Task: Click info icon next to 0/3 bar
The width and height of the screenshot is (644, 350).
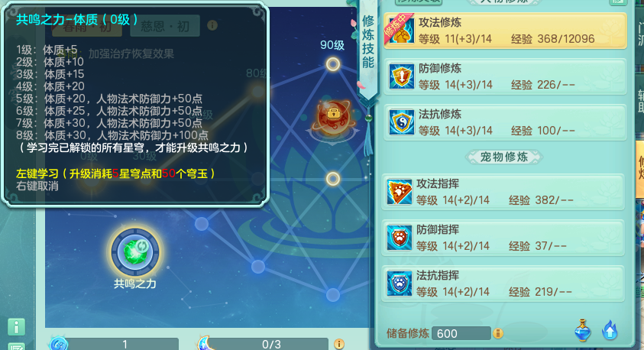Action: 339,344
